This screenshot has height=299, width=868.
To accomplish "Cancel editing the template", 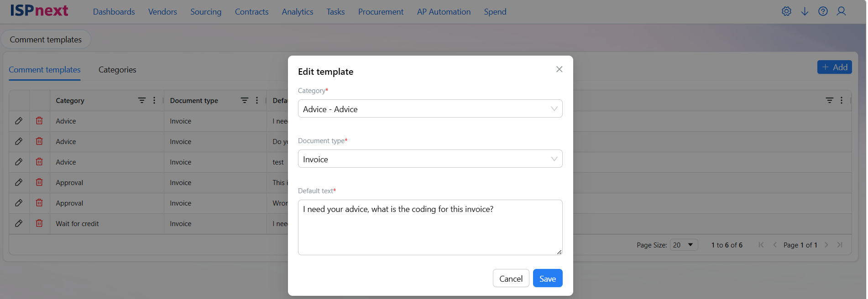I will pos(511,278).
